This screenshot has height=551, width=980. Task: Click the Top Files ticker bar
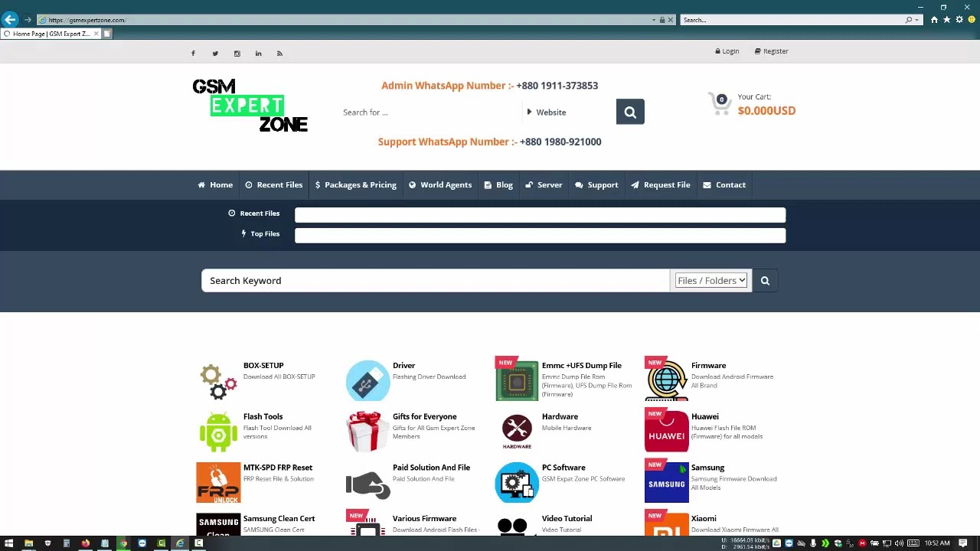pos(540,236)
